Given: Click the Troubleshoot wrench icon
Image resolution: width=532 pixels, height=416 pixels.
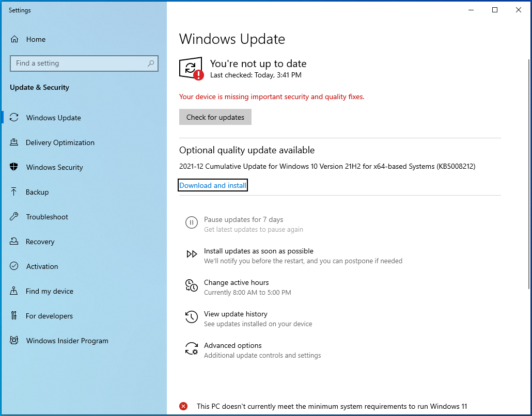Looking at the screenshot, I should coord(14,217).
